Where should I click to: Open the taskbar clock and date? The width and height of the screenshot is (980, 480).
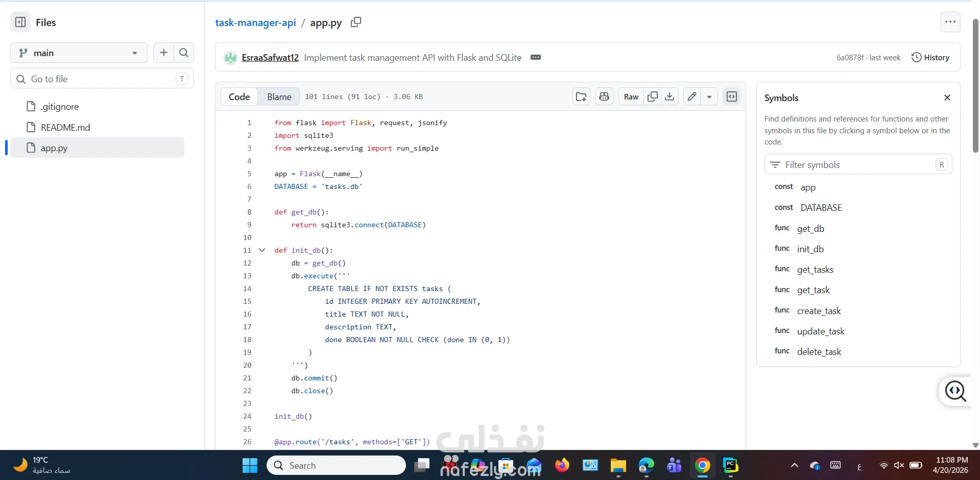951,465
